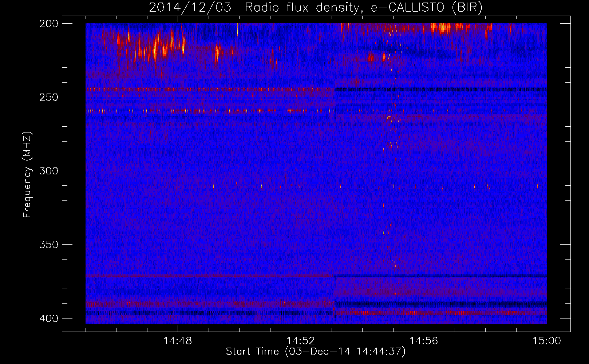Screen dimensions: 589x364
Task: Click the 'Start Time (03-Dec-14 14:44:37)' label
Action: pyautogui.click(x=316, y=352)
